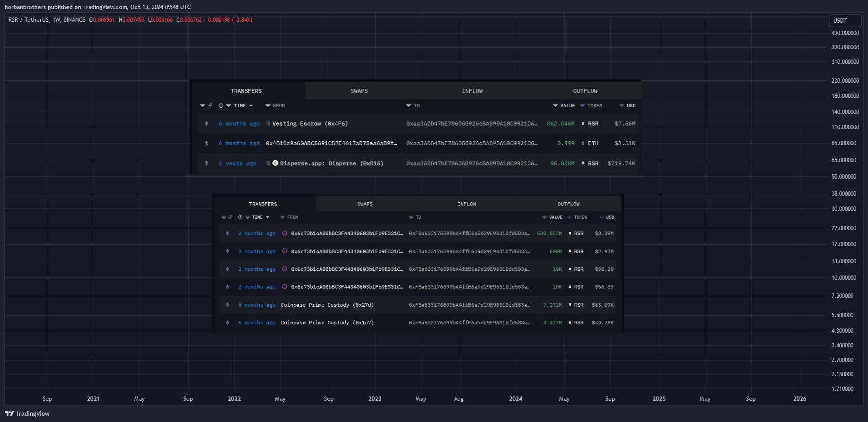Open the Outflow tab in the lower table
The height and width of the screenshot is (422, 868).
(x=568, y=204)
